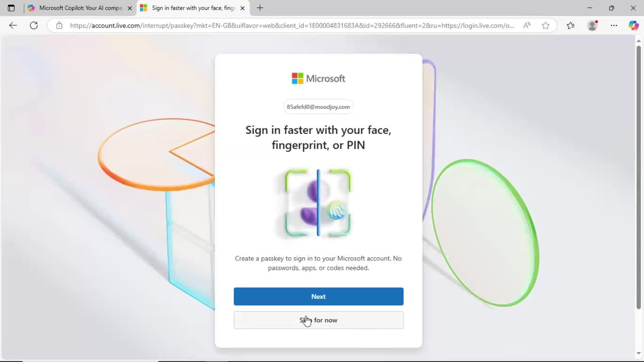The height and width of the screenshot is (362, 644).
Task: Reload the current page
Action: 34,25
